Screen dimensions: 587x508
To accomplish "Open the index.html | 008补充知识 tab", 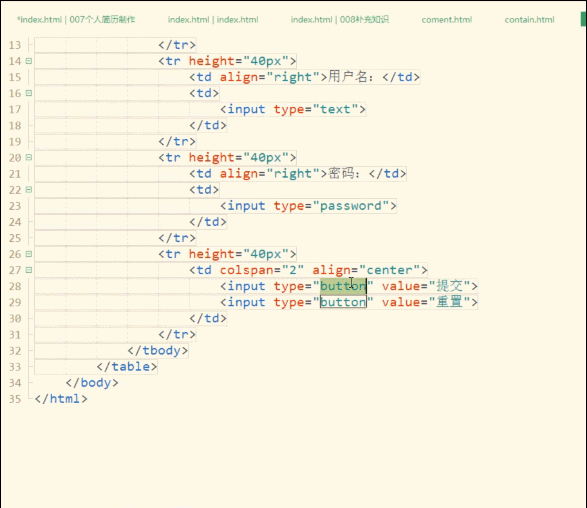I will [x=340, y=20].
